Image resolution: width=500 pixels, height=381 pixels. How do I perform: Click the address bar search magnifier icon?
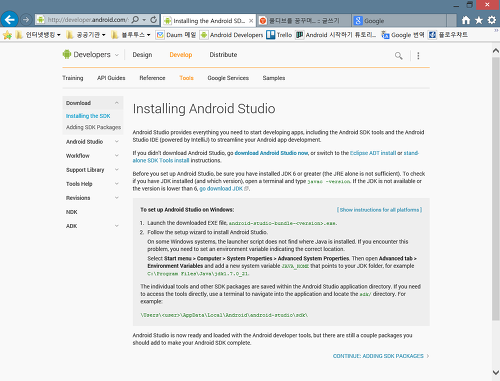pyautogui.click(x=135, y=20)
